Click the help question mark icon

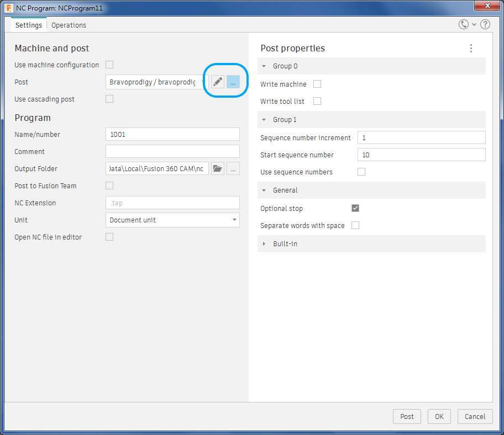[x=485, y=25]
